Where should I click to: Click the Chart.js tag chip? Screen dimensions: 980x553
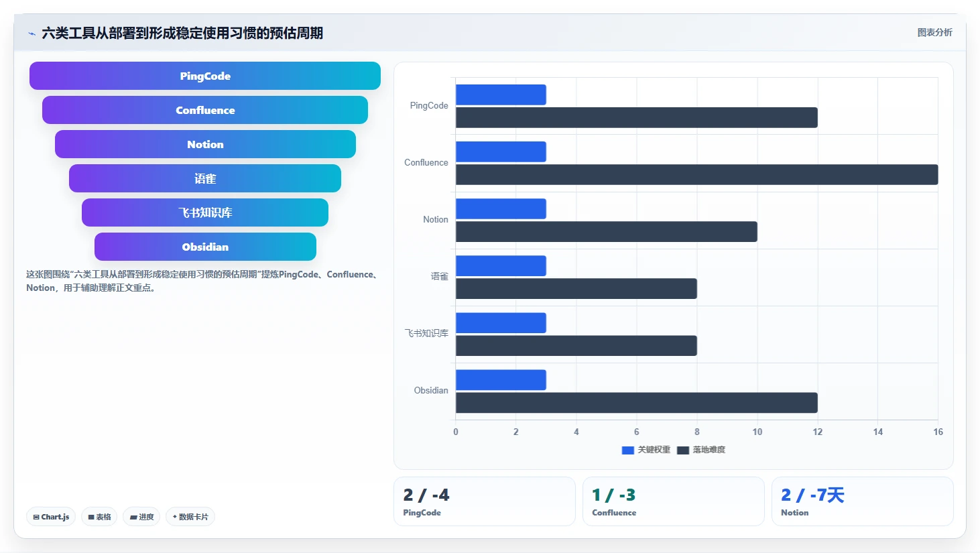click(x=51, y=517)
